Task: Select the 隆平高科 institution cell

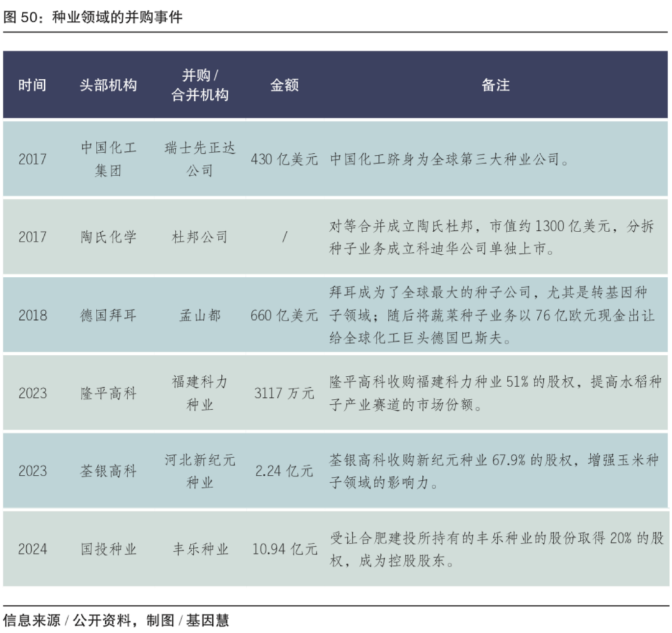Action: (x=108, y=393)
